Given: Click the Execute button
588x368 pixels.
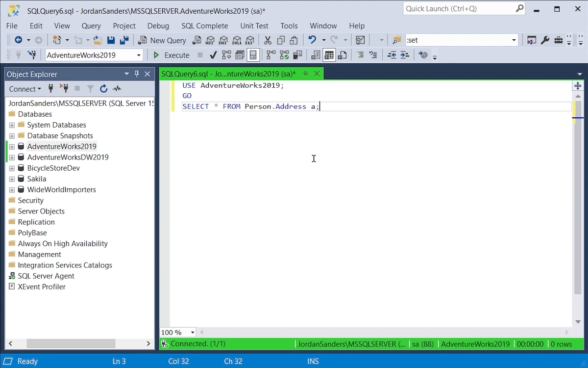Looking at the screenshot, I should [x=171, y=55].
